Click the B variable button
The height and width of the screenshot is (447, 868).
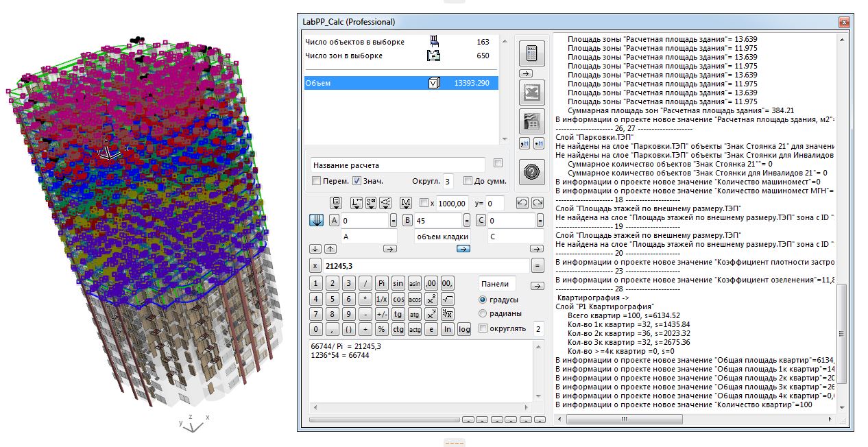(x=407, y=221)
